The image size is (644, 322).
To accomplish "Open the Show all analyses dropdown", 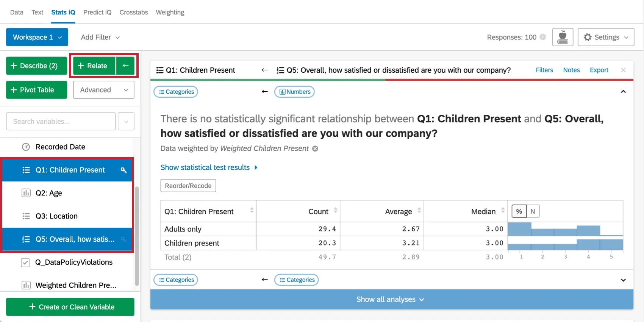I will tap(390, 299).
